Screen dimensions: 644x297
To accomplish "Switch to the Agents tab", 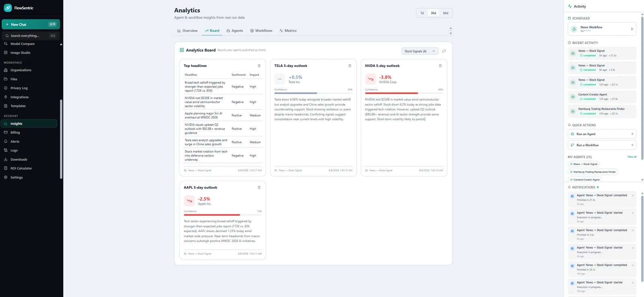I will [x=235, y=31].
